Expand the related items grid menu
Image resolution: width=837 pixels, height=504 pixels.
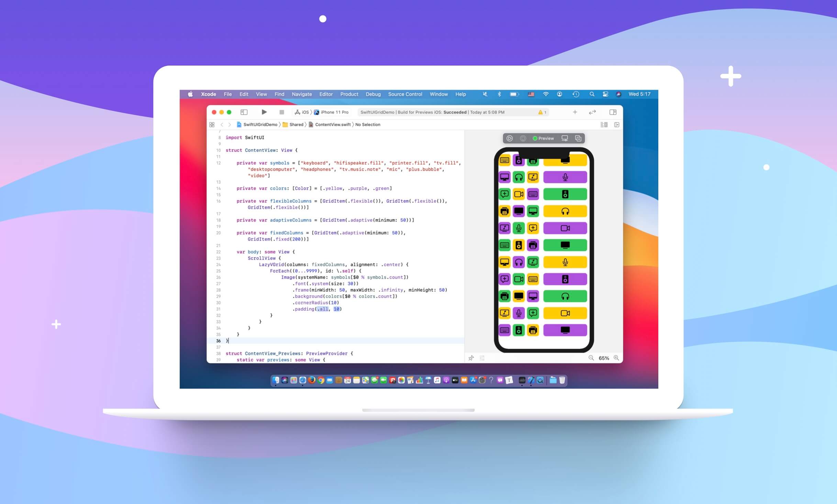click(212, 125)
